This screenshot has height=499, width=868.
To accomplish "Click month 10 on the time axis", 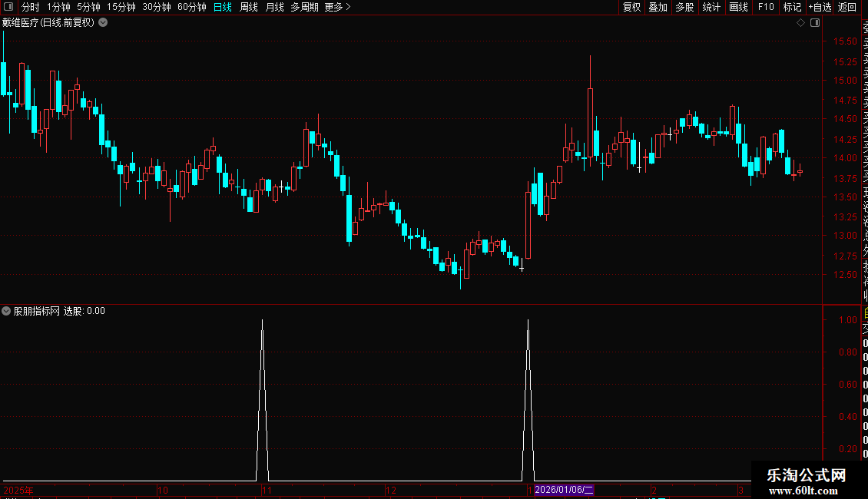I will (x=163, y=490).
